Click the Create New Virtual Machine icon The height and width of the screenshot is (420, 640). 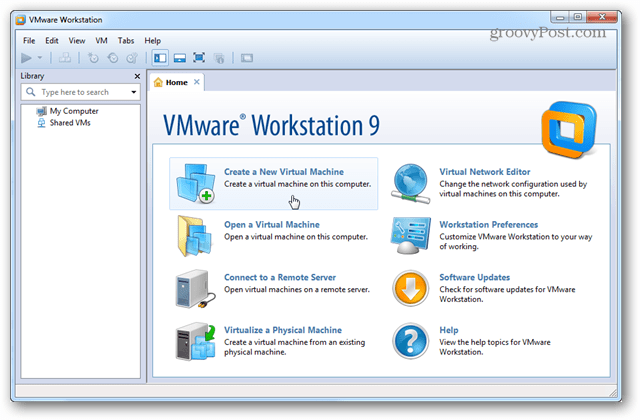tap(196, 183)
